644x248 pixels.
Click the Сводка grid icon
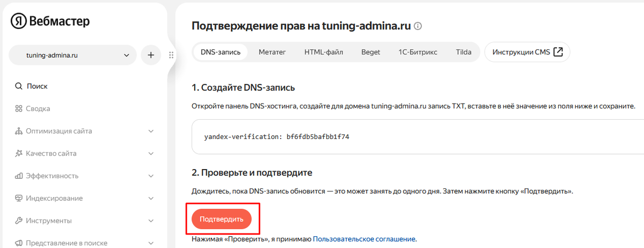(x=18, y=108)
